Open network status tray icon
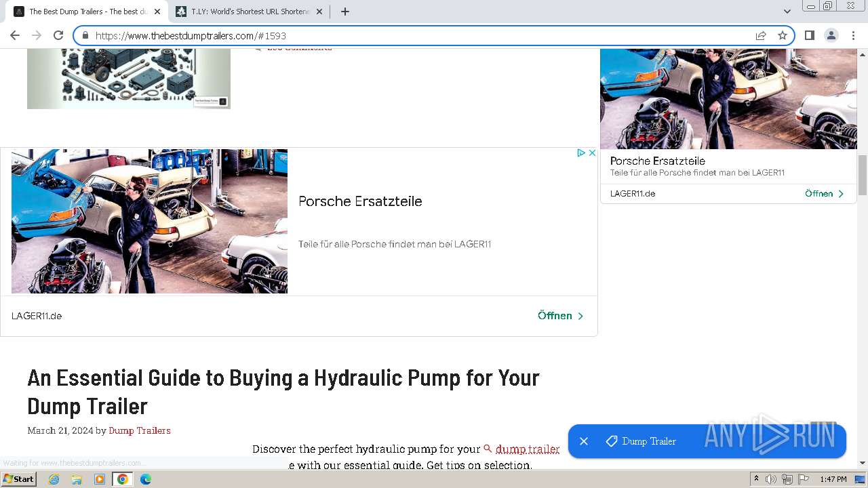The height and width of the screenshot is (488, 868). (787, 479)
